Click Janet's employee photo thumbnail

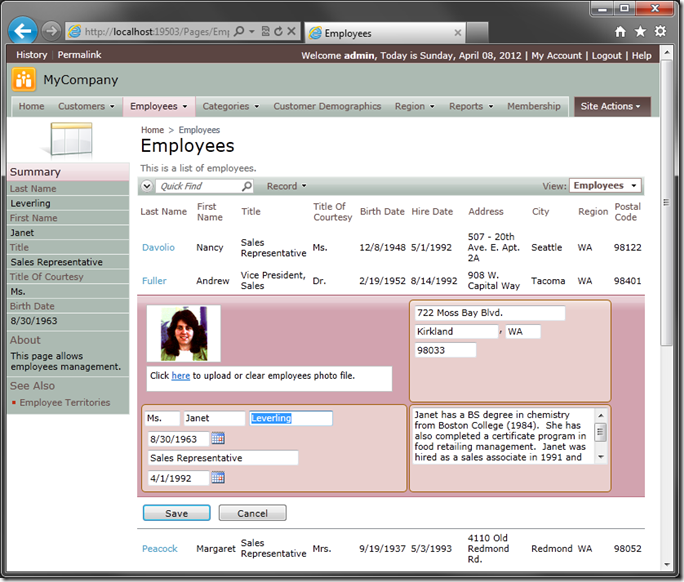pyautogui.click(x=184, y=334)
